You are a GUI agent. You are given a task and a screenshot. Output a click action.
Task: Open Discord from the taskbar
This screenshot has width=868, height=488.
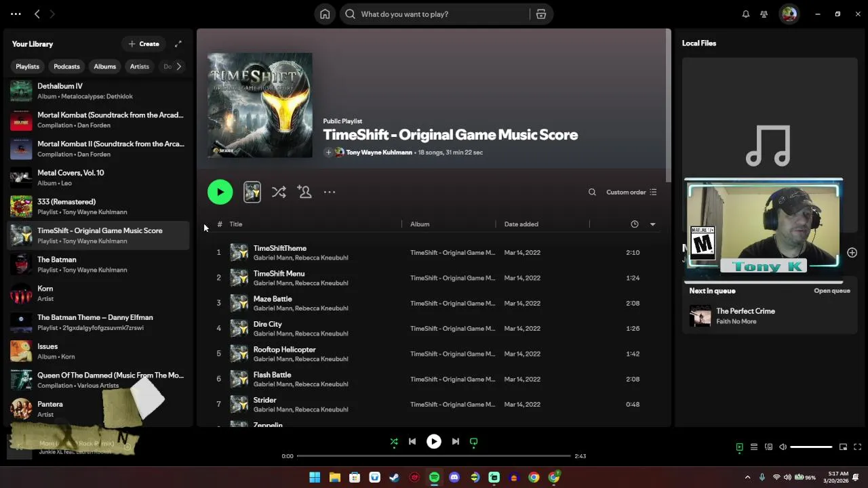[454, 477]
